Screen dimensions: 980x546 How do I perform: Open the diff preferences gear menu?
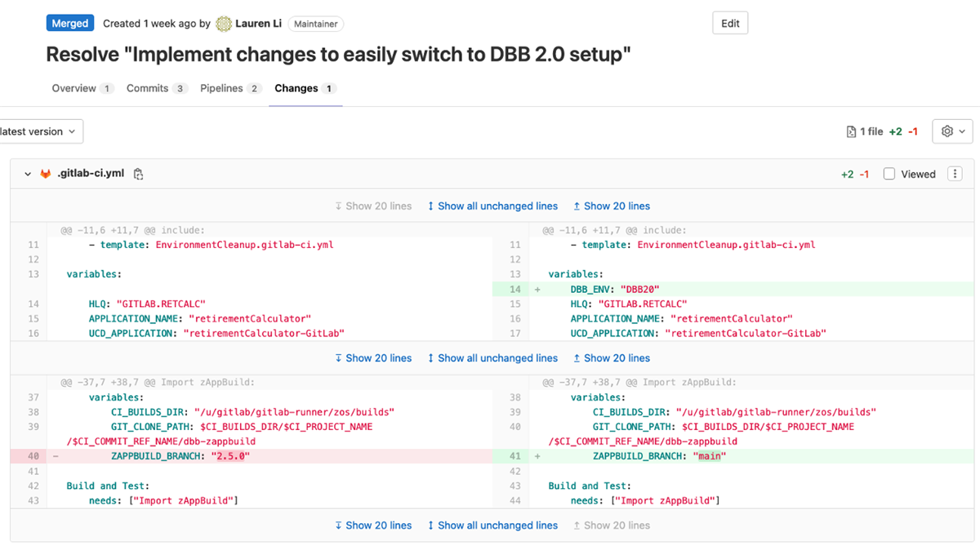pyautogui.click(x=950, y=131)
